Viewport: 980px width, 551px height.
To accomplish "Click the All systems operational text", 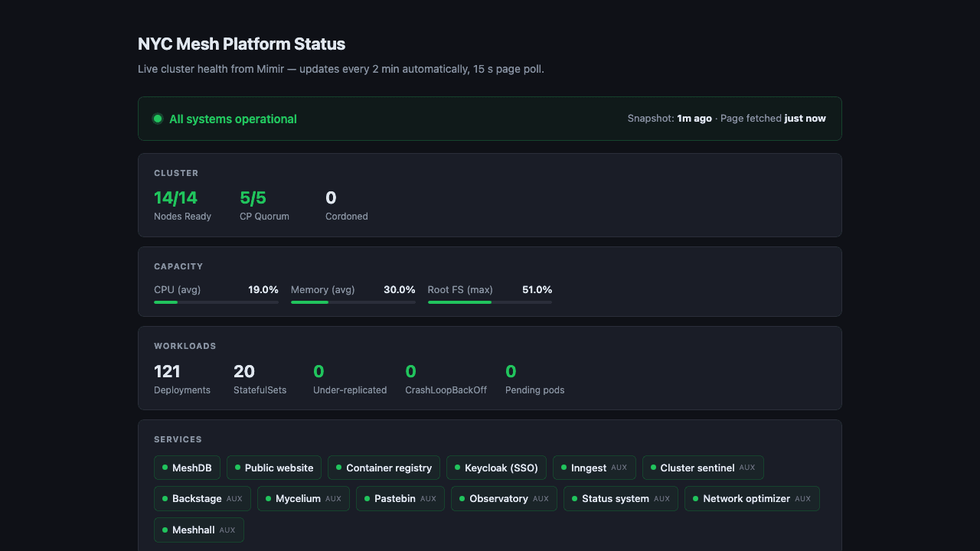I will [x=233, y=119].
